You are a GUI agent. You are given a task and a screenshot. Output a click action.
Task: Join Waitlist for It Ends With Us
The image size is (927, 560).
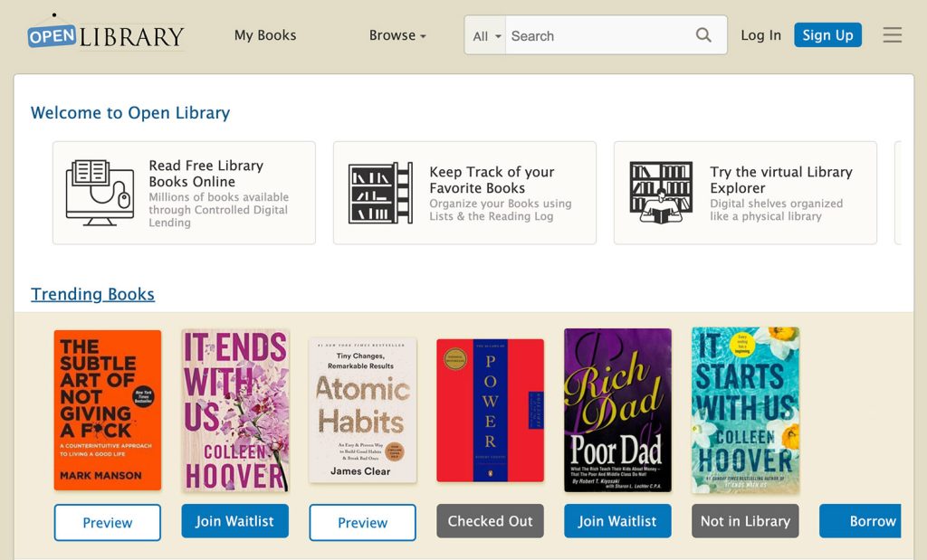click(x=234, y=521)
